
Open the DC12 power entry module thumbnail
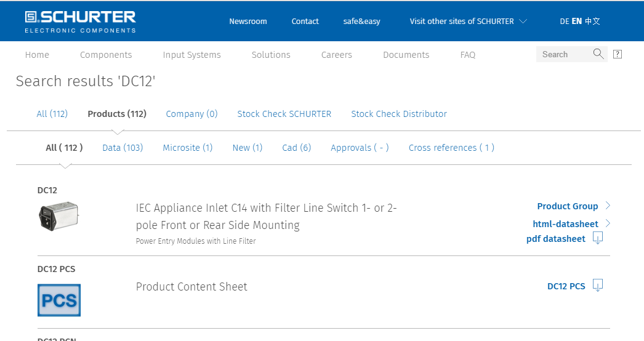(58, 216)
